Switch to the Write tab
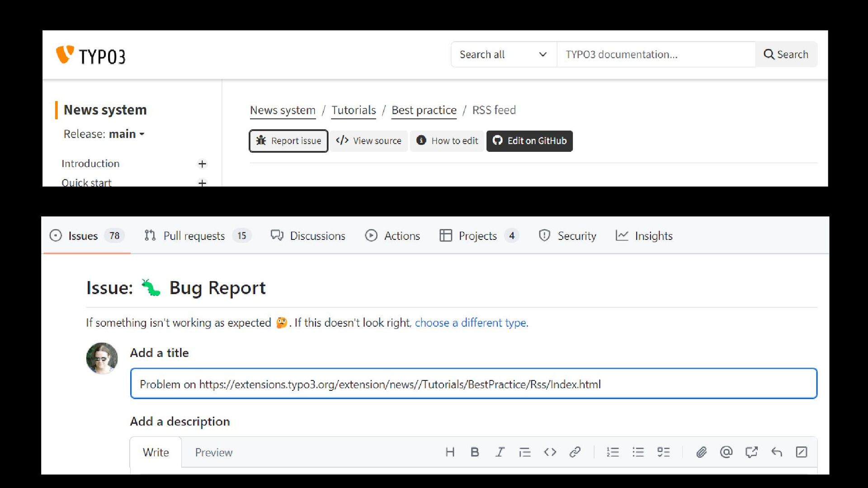The image size is (868, 488). tap(156, 452)
